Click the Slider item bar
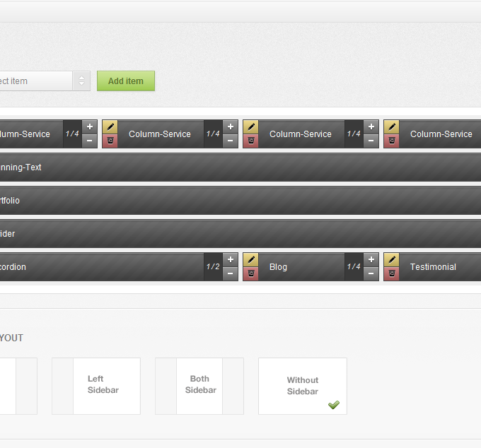This screenshot has width=481, height=448. 240,234
